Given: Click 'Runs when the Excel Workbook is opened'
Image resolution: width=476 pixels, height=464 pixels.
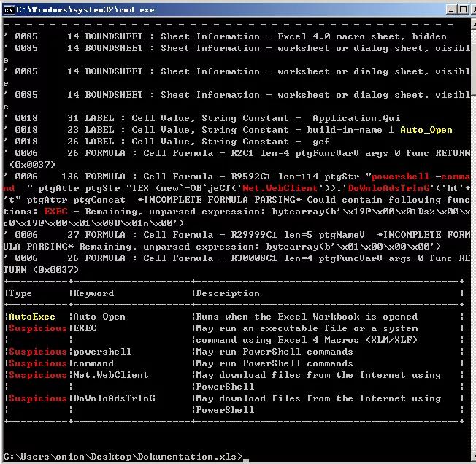Looking at the screenshot, I should pyautogui.click(x=307, y=317).
